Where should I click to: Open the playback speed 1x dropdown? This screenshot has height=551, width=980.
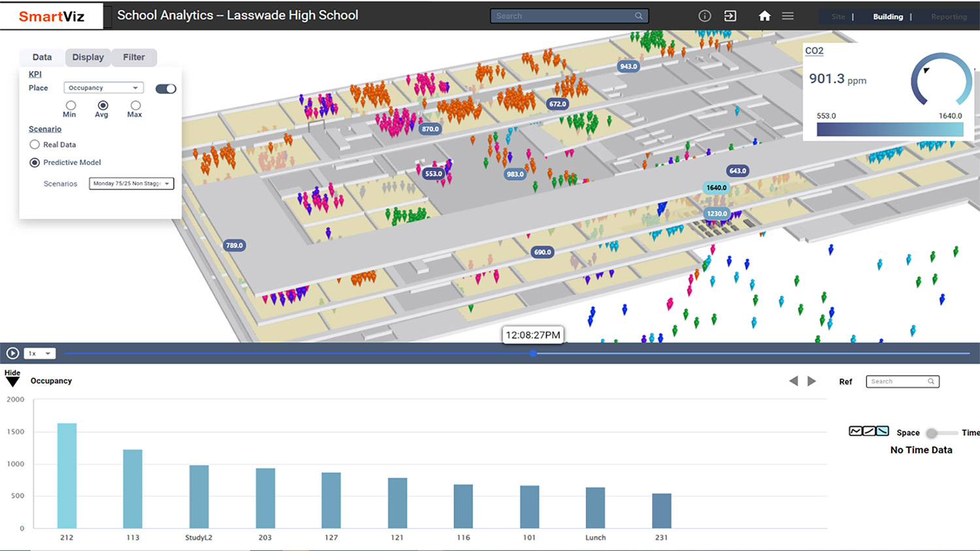(39, 353)
